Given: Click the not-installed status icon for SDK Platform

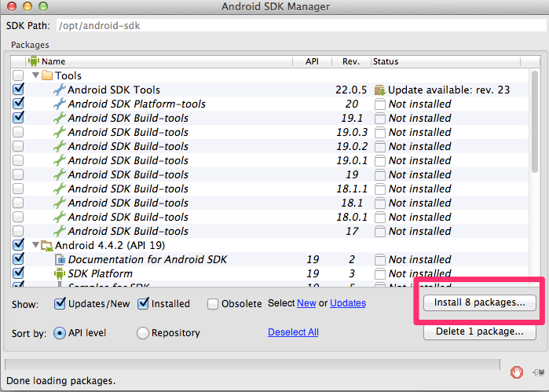Looking at the screenshot, I should pos(380,273).
